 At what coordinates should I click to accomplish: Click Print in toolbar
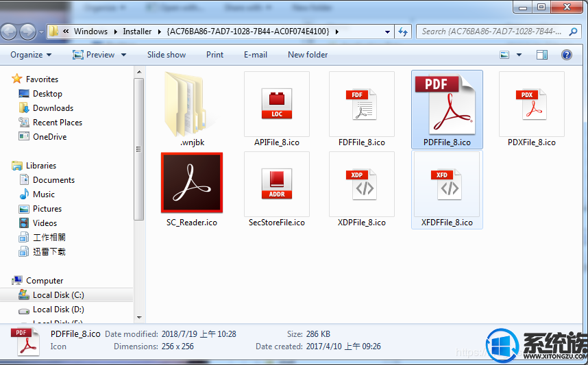[215, 55]
